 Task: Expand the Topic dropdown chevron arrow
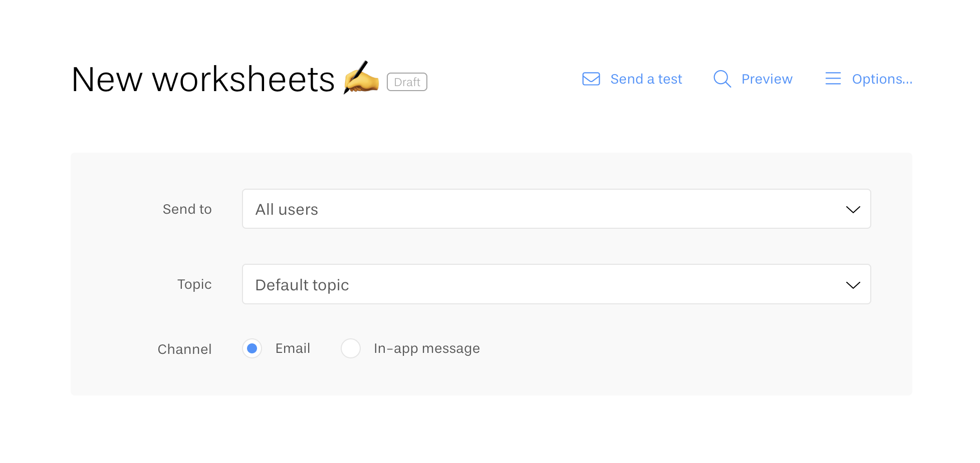(853, 285)
